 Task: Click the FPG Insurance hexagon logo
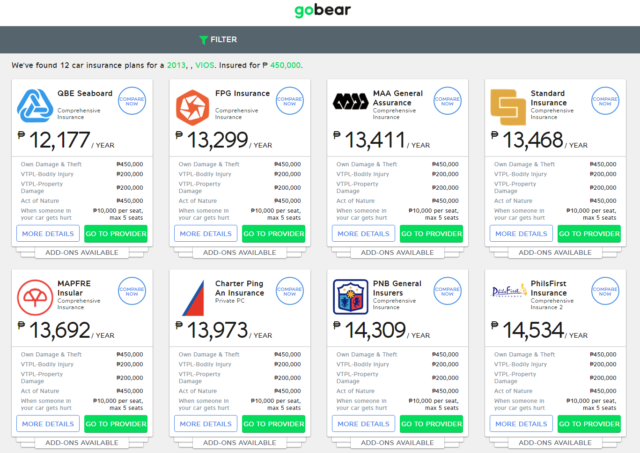(x=192, y=104)
